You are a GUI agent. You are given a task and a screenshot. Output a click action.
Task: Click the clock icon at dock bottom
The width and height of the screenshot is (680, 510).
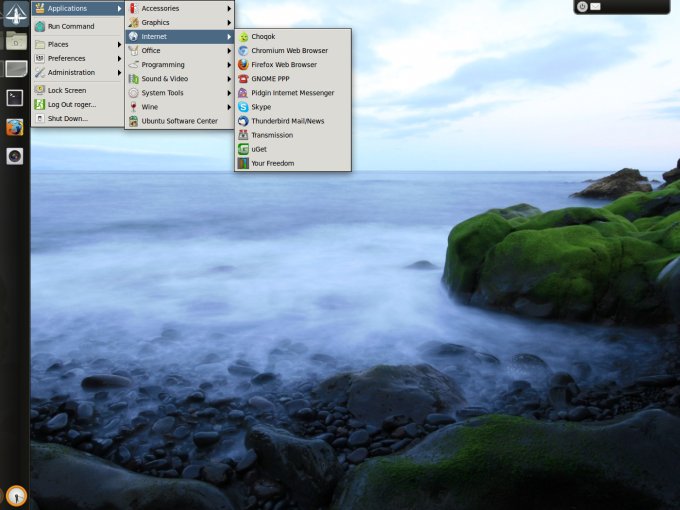[16, 495]
